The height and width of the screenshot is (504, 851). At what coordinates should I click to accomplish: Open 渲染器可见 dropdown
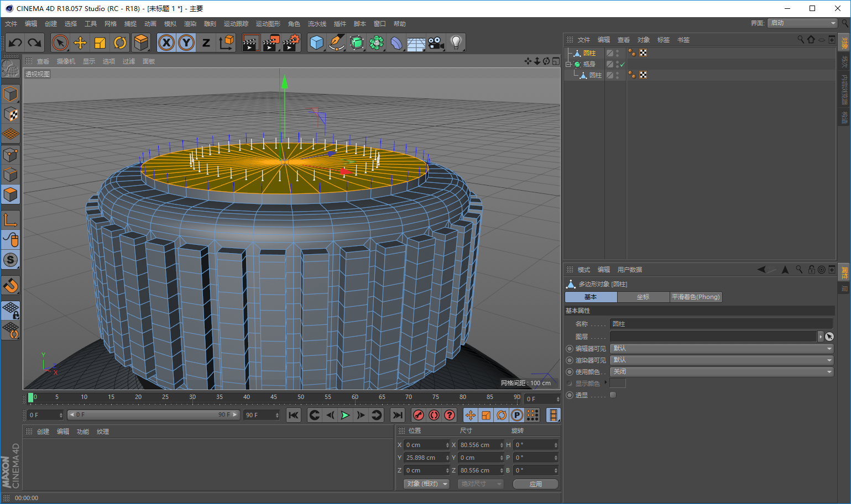[x=722, y=360]
